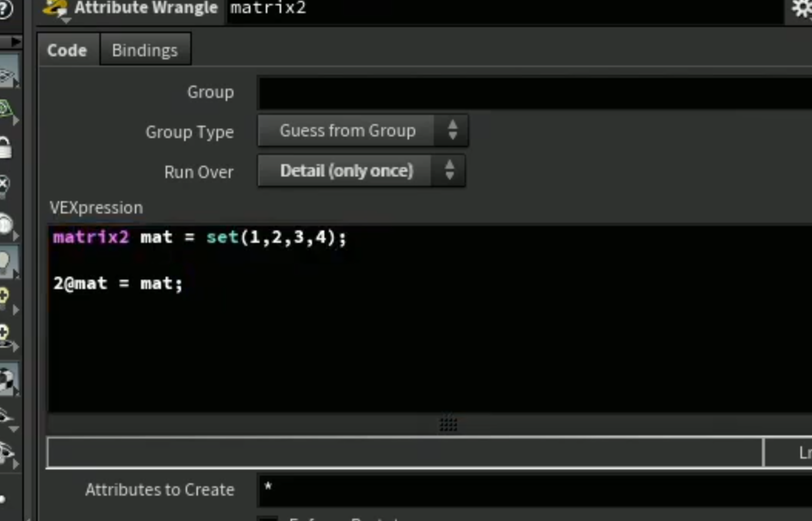Screen dimensions: 812x521
Task: Select the Code tab
Action: pos(67,50)
